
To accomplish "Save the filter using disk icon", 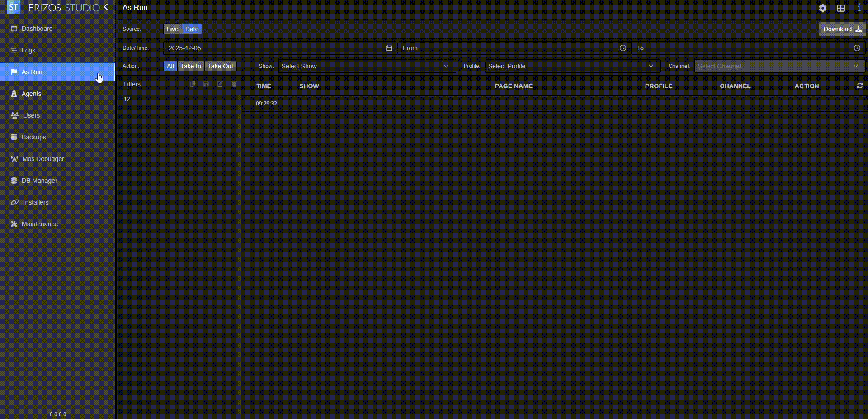I will pyautogui.click(x=206, y=84).
